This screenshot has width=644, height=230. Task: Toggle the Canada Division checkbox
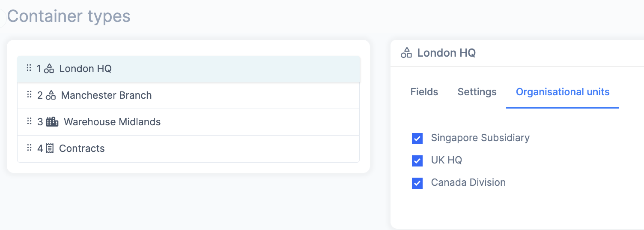coord(417,183)
